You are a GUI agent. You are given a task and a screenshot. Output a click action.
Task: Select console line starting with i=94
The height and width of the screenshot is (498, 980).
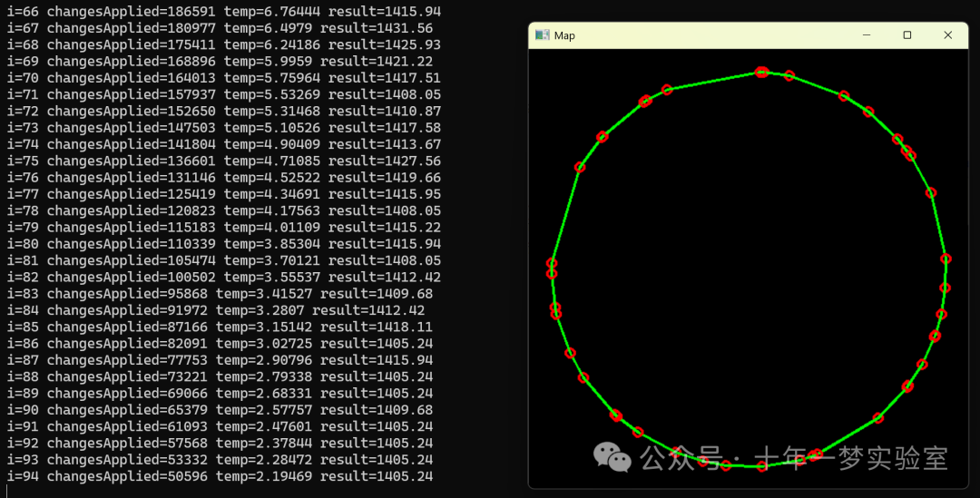[220, 476]
